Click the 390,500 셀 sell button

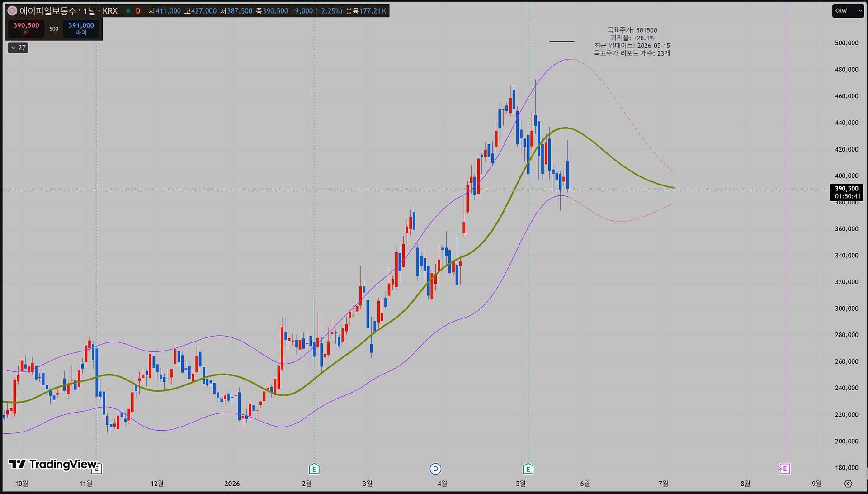pyautogui.click(x=26, y=28)
